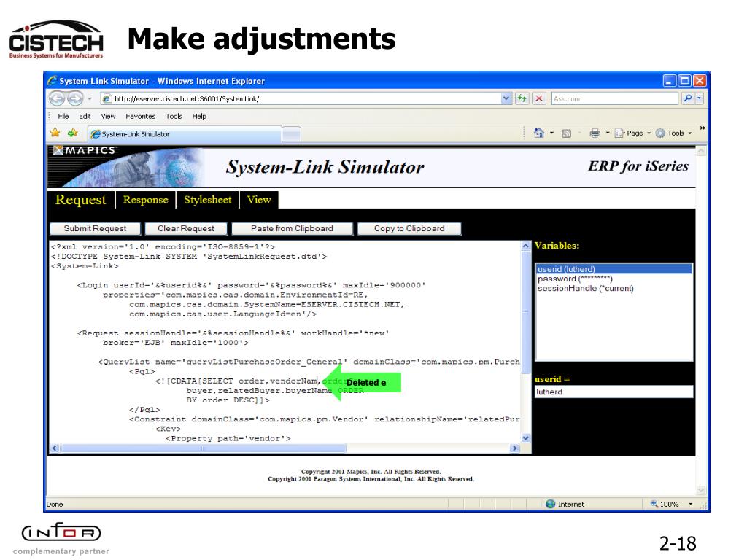Open a new blank browser tab
This screenshot has width=747, height=560.
pyautogui.click(x=292, y=134)
